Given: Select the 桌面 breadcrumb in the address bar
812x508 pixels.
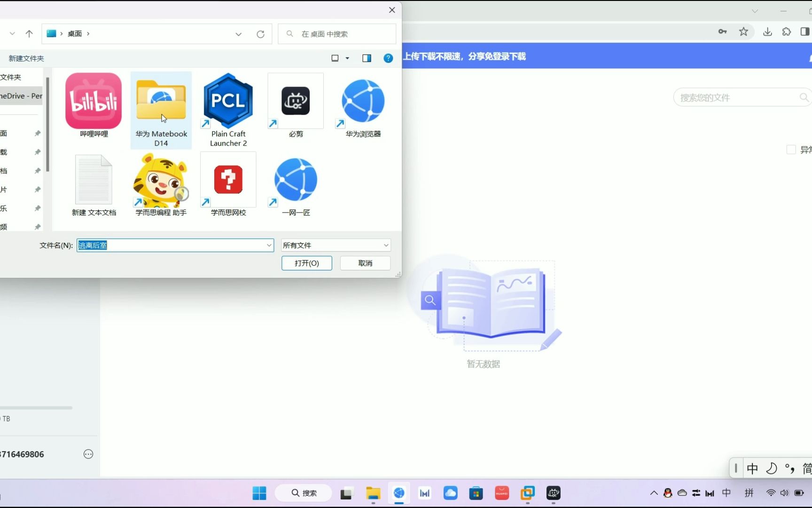Looking at the screenshot, I should [x=75, y=34].
